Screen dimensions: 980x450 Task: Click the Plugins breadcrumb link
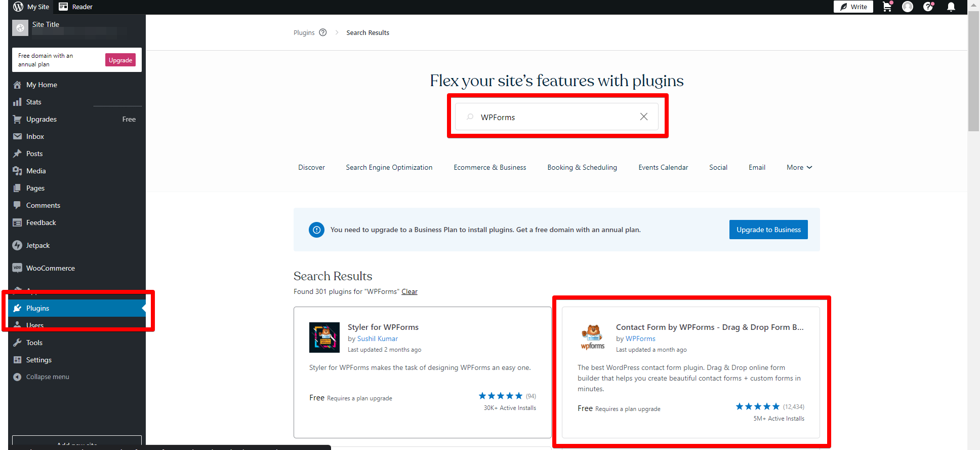click(x=304, y=32)
